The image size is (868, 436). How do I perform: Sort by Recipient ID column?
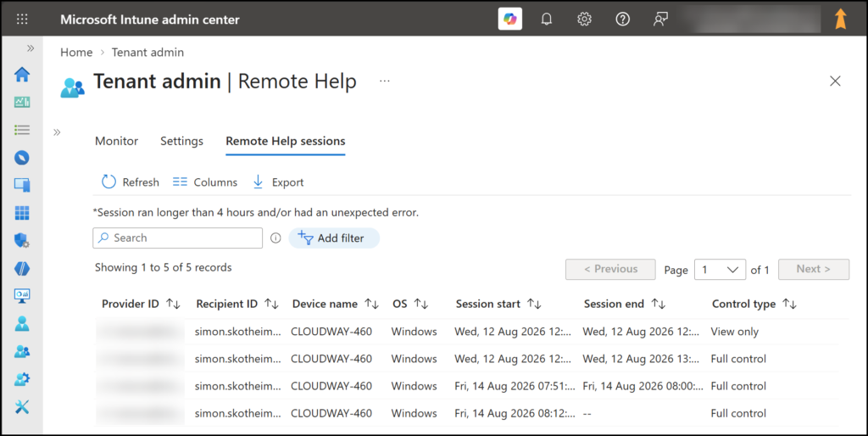tap(237, 305)
